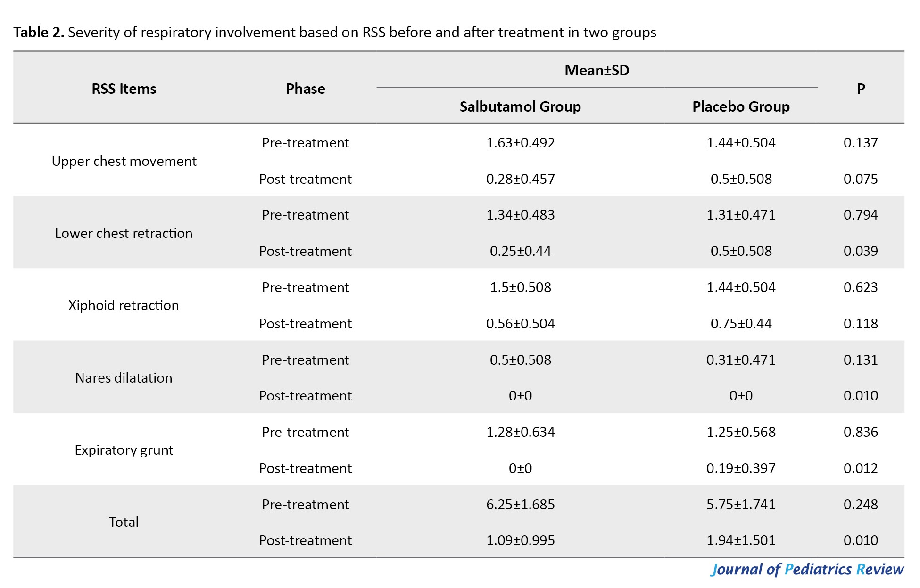
Task: Click the 0.19±0.397 placebo grunt value
Action: pyautogui.click(x=740, y=468)
